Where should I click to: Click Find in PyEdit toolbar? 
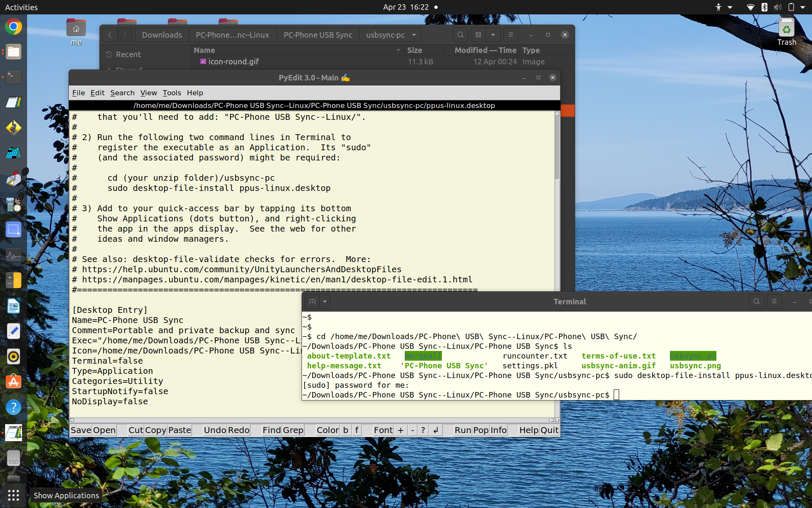(272, 430)
